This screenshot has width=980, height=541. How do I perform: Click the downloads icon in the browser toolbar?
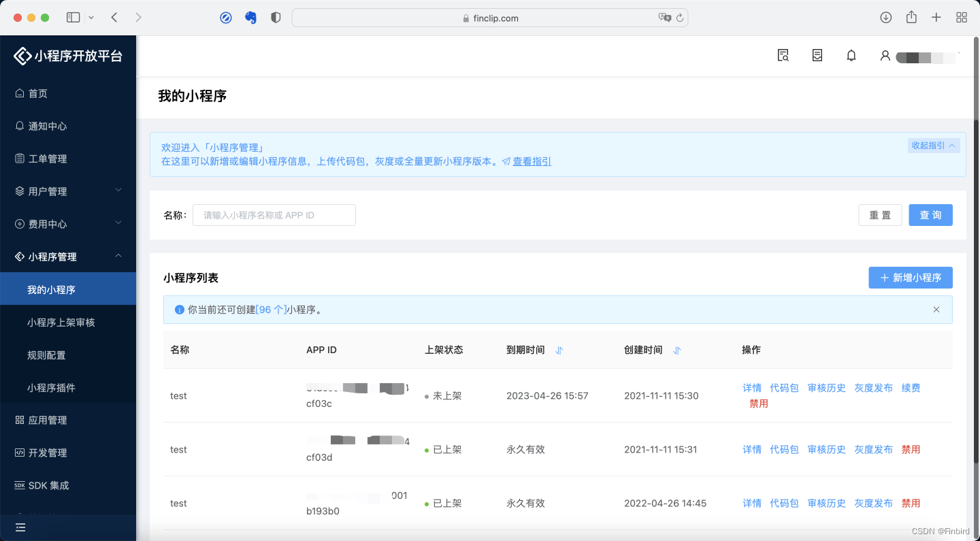(885, 17)
